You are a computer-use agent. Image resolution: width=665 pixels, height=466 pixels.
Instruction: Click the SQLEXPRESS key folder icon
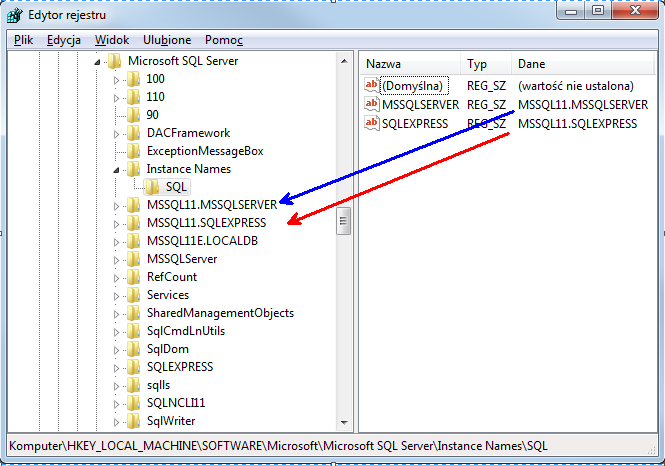(x=134, y=367)
